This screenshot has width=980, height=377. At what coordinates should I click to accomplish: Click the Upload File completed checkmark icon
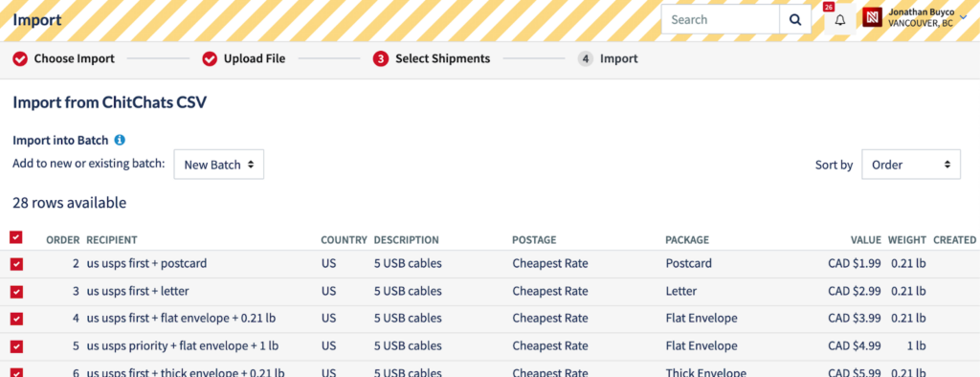[210, 58]
